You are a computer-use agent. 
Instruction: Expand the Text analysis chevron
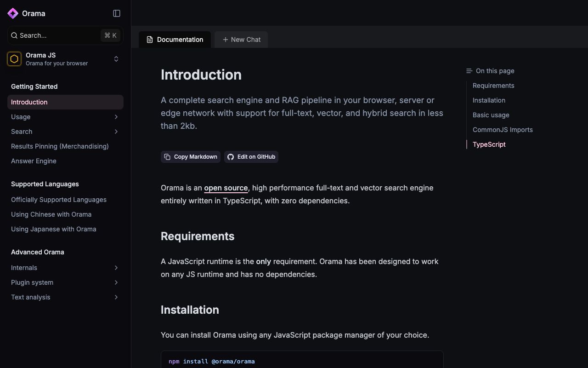[x=116, y=297]
